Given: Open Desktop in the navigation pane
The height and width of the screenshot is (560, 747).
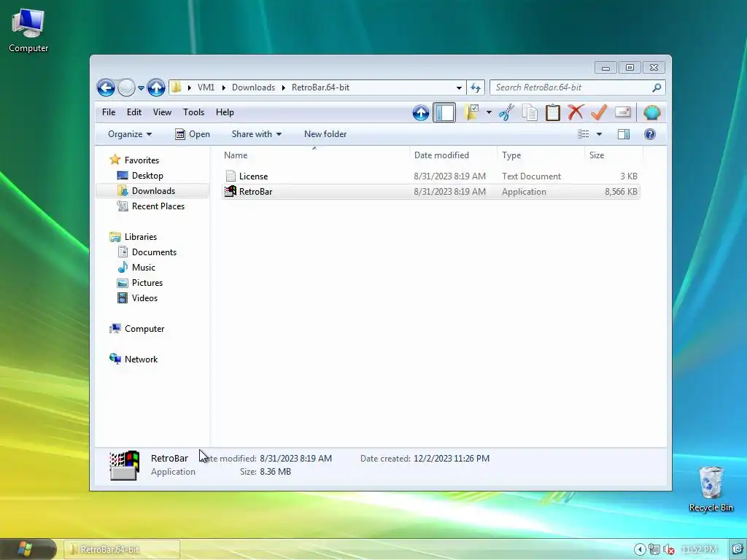Looking at the screenshot, I should pos(147,176).
